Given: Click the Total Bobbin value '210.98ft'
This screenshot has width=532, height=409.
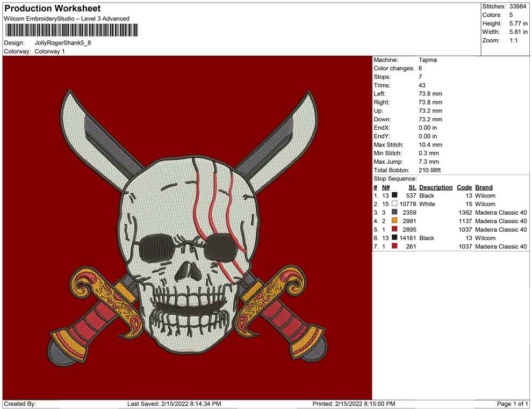Looking at the screenshot, I should tap(429, 170).
